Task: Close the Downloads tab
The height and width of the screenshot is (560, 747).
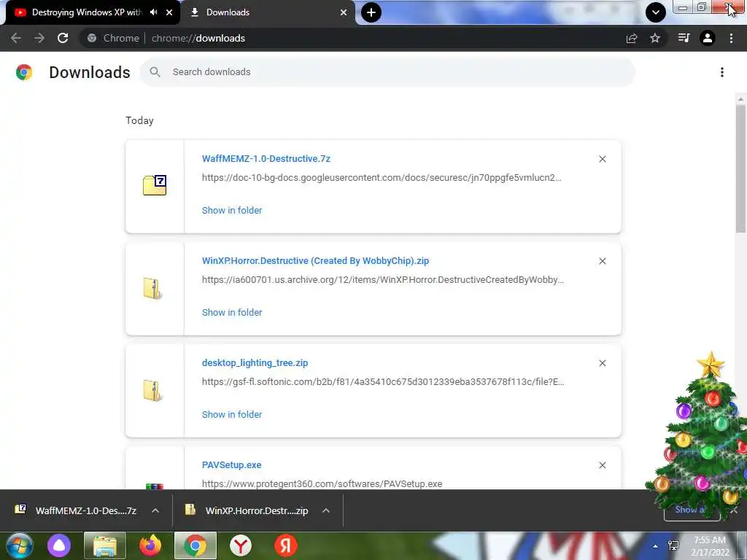Action: 344,12
